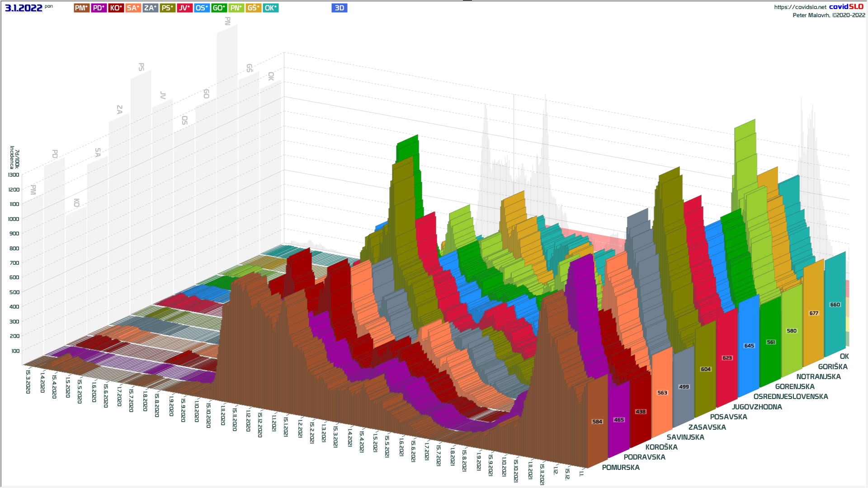Select the PS olive region button
868x488 pixels.
(x=167, y=8)
